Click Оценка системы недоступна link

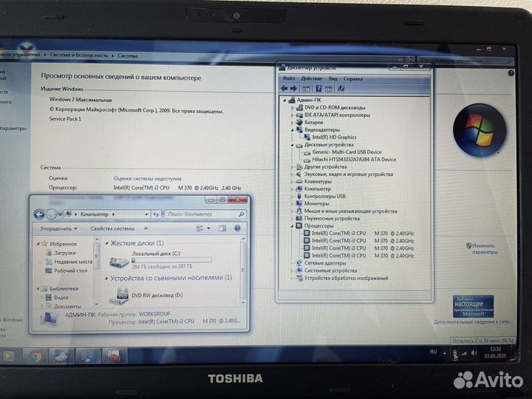[147, 179]
